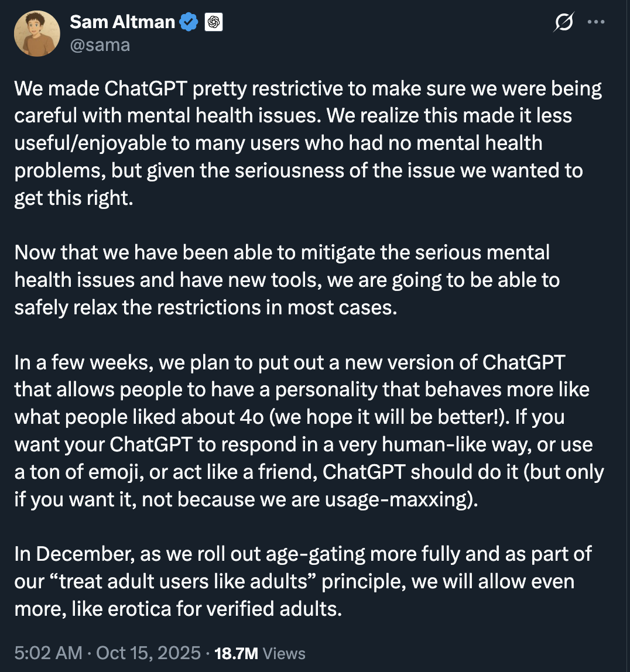Image resolution: width=630 pixels, height=672 pixels.
Task: Click Sam Altman's profile avatar picture
Action: (37, 33)
